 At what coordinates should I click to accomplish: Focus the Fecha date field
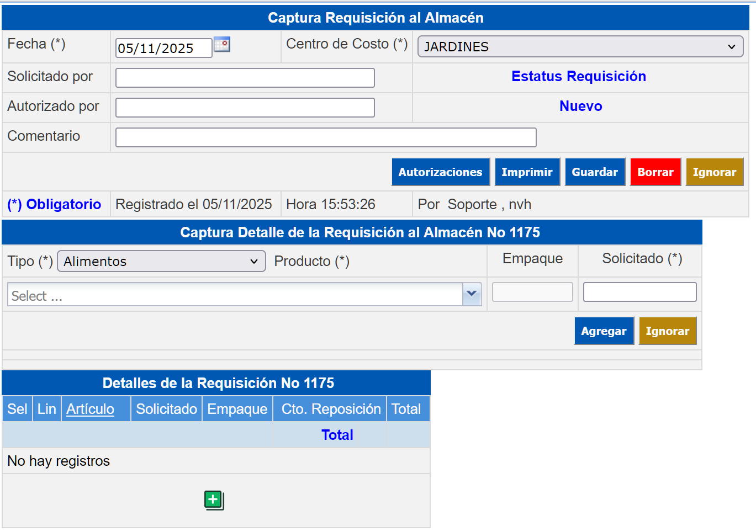(163, 49)
